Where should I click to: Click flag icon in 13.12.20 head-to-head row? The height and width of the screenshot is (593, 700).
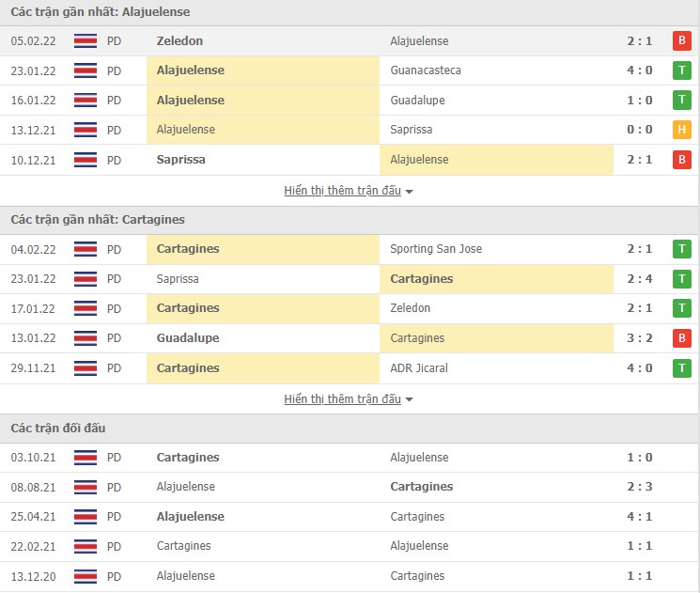[x=86, y=576]
